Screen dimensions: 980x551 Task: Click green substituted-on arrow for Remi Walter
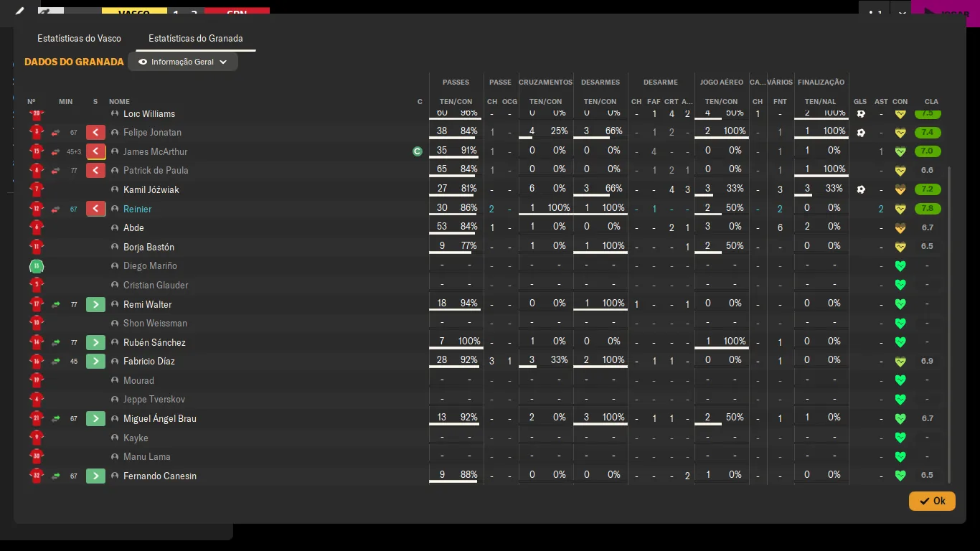(95, 304)
